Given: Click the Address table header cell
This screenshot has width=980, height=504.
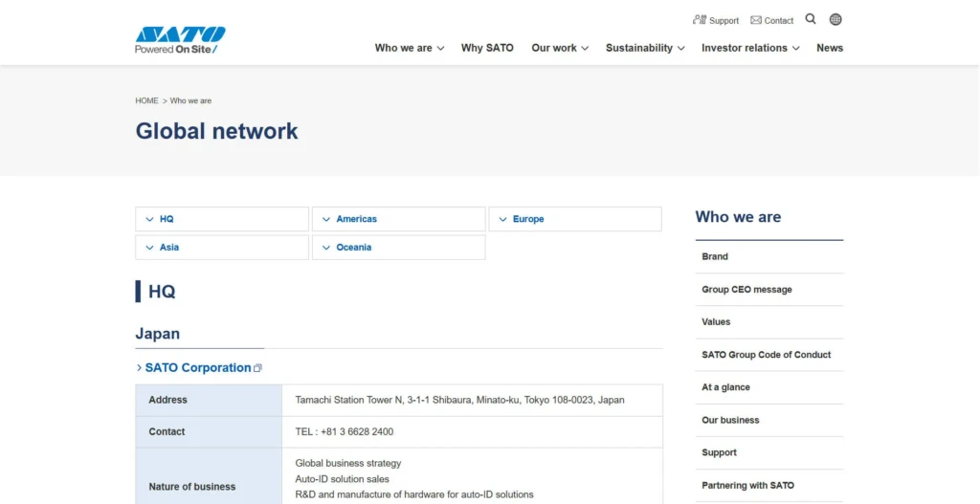Looking at the screenshot, I should tap(209, 401).
